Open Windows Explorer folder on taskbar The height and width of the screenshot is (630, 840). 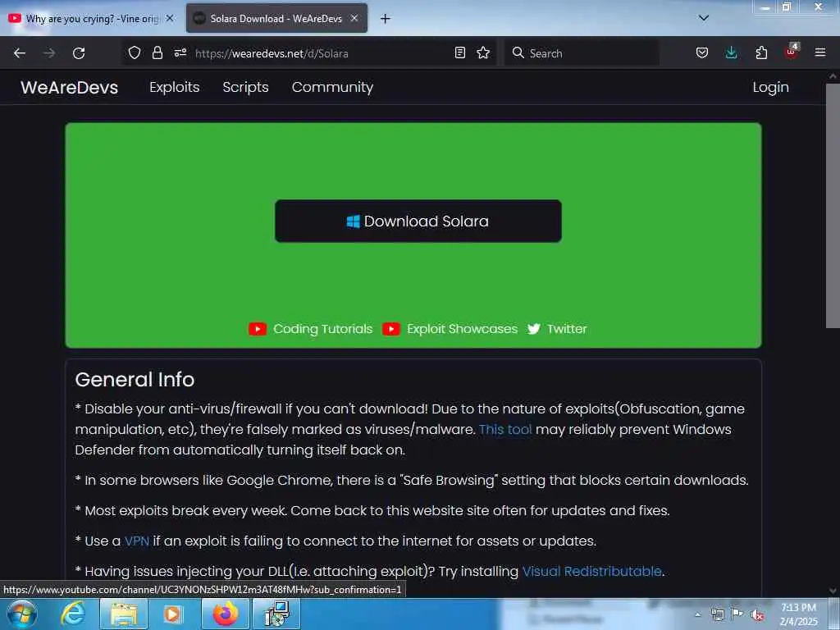(124, 614)
